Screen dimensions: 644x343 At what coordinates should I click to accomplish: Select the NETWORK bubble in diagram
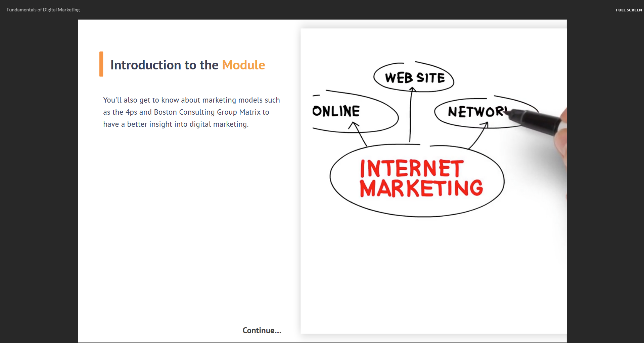point(476,112)
